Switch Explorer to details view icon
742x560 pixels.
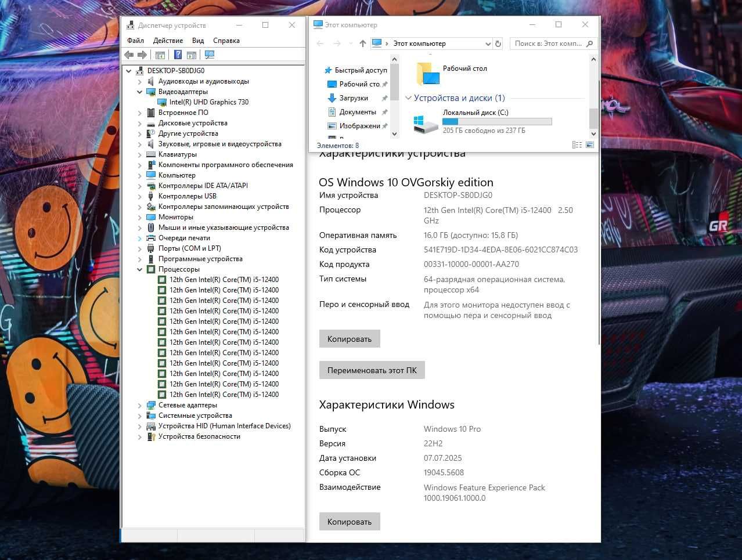[x=577, y=145]
